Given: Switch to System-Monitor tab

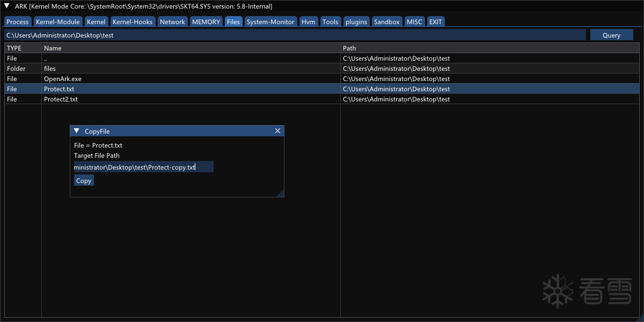Looking at the screenshot, I should tap(270, 21).
